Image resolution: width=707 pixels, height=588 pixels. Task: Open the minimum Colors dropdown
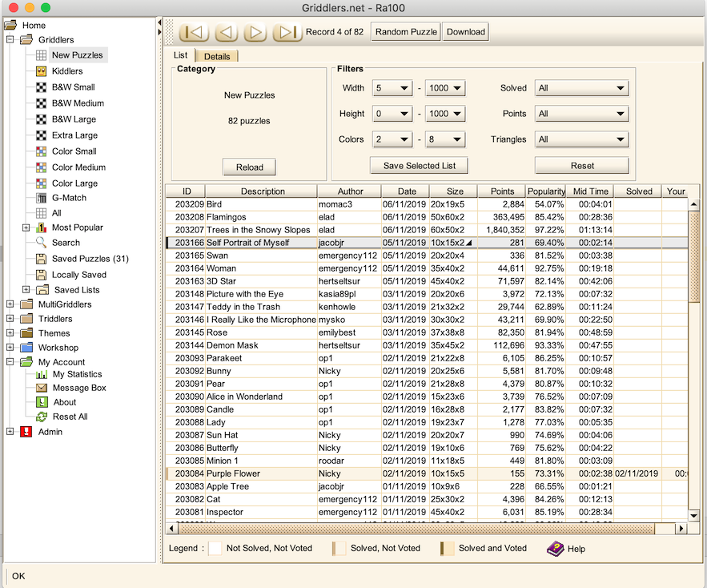(x=392, y=139)
